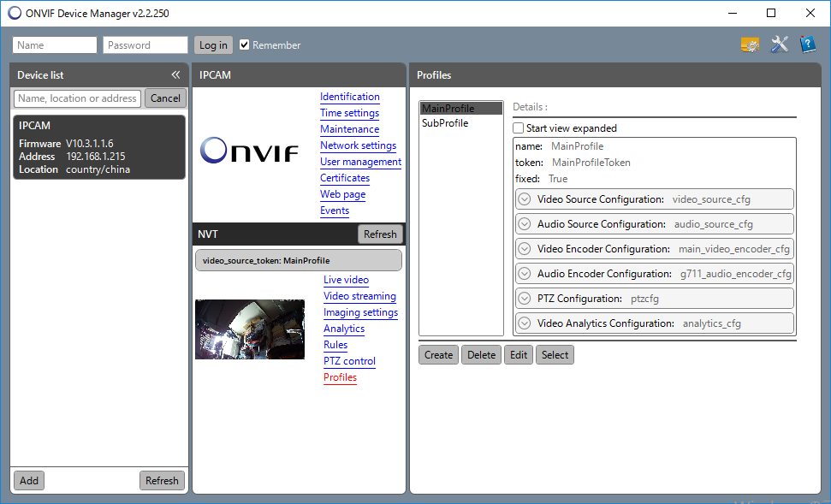Open Imaging settings link
This screenshot has width=831, height=504.
click(x=361, y=312)
